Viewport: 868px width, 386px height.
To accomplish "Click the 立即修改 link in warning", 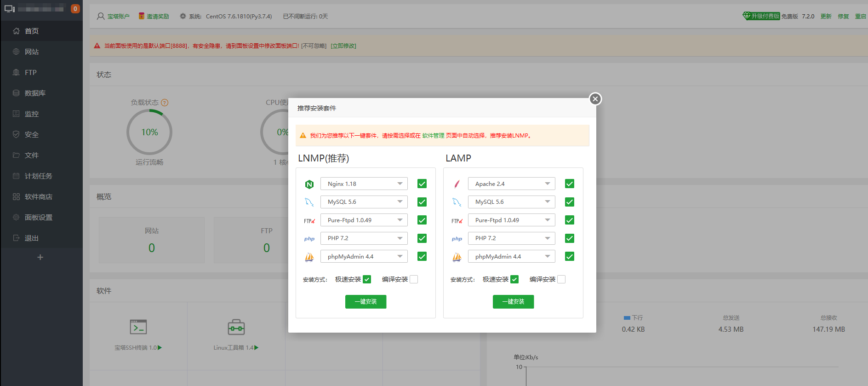I will 343,46.
